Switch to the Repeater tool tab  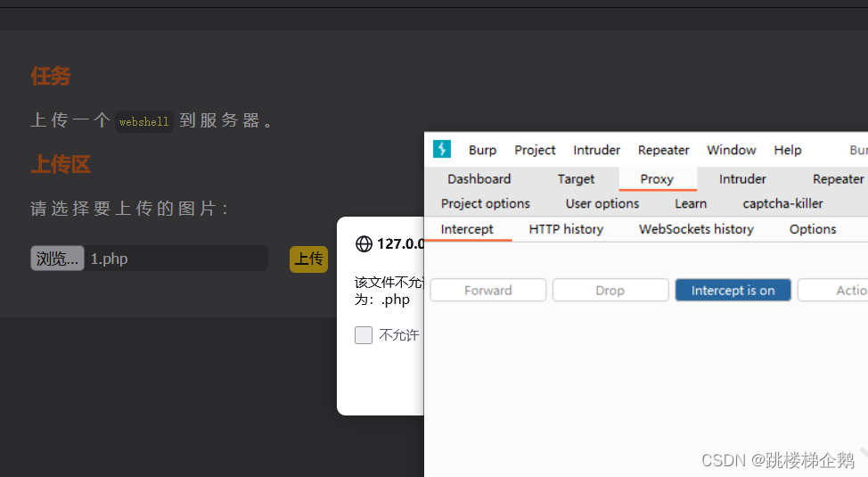838,179
